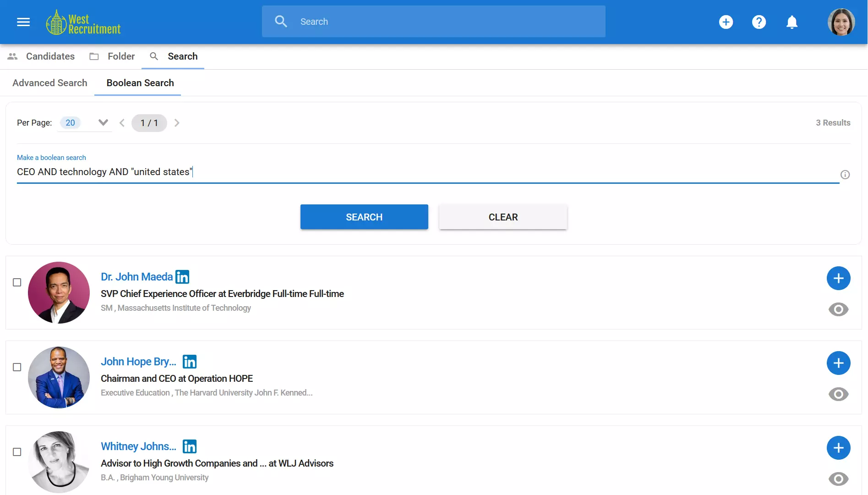Click the SEARCH button
Image resolution: width=868 pixels, height=495 pixels.
click(364, 217)
